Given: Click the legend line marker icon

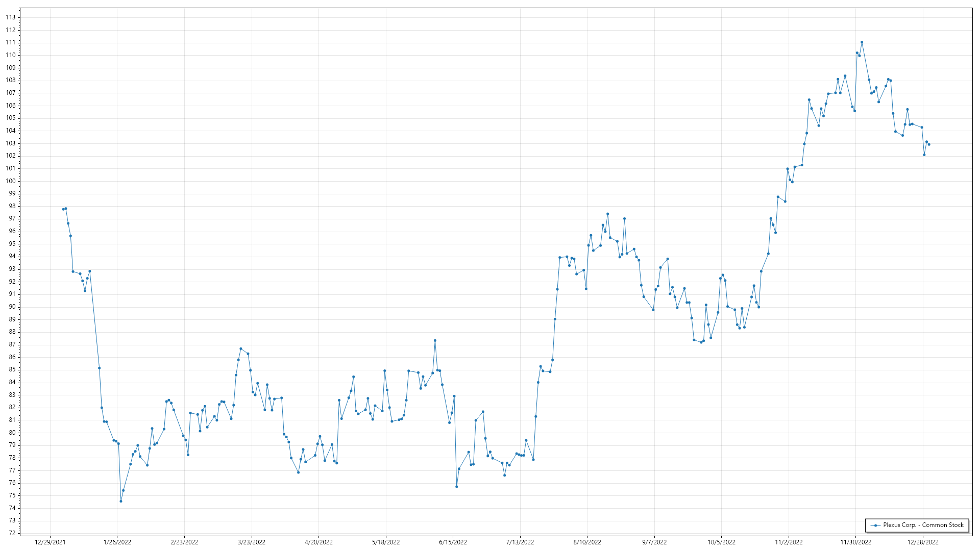Looking at the screenshot, I should (x=876, y=525).
